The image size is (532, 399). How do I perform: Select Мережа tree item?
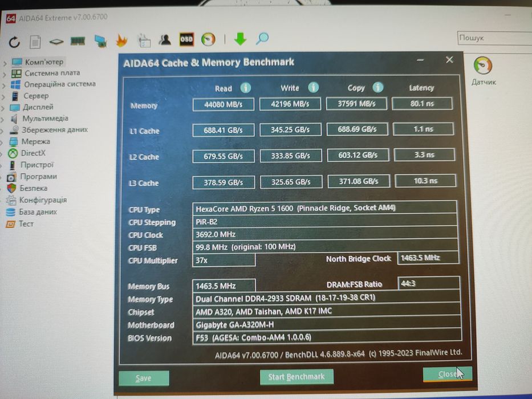click(x=35, y=141)
